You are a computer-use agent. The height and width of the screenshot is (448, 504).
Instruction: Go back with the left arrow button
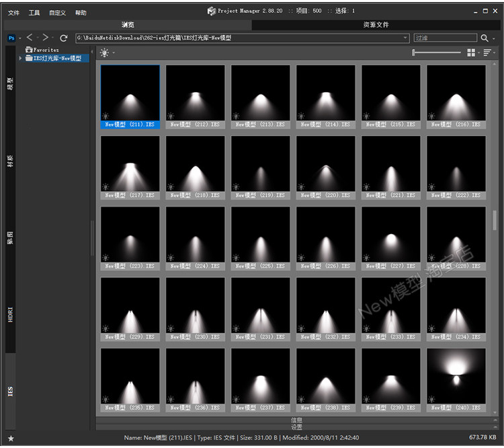[30, 38]
